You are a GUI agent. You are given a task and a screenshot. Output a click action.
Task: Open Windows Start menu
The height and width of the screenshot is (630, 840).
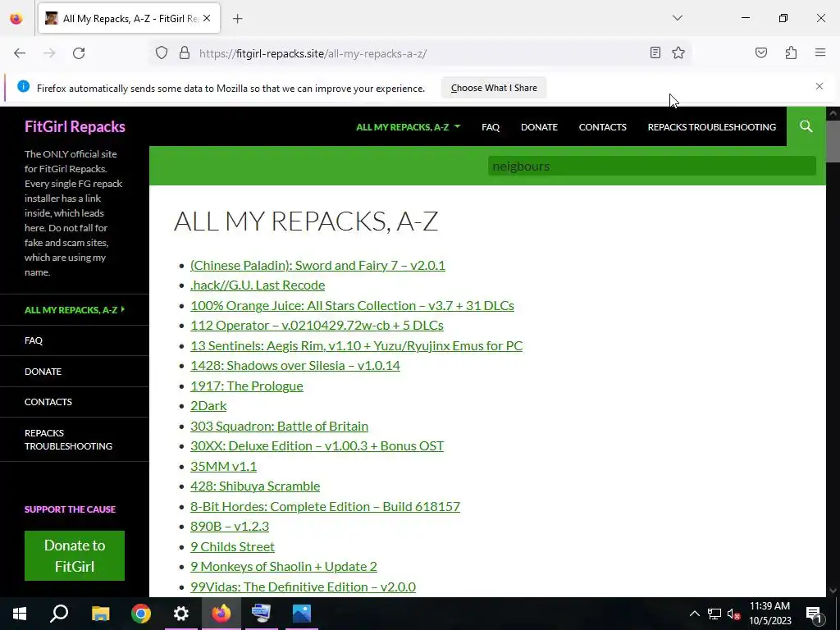[x=20, y=614]
